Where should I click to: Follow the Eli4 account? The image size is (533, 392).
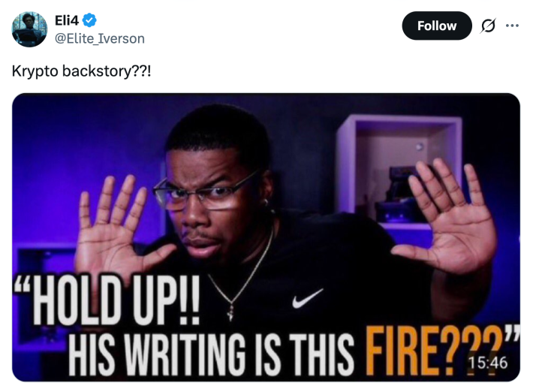click(437, 26)
